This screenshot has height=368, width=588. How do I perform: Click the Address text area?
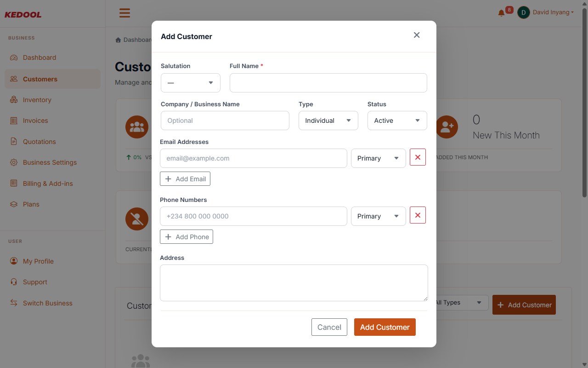tap(294, 283)
